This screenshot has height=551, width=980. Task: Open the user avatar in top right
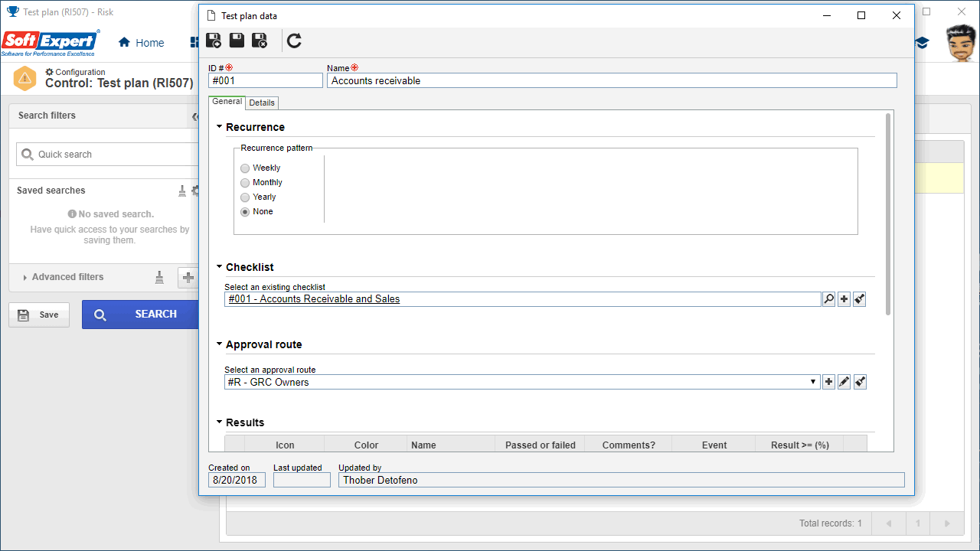pos(961,44)
